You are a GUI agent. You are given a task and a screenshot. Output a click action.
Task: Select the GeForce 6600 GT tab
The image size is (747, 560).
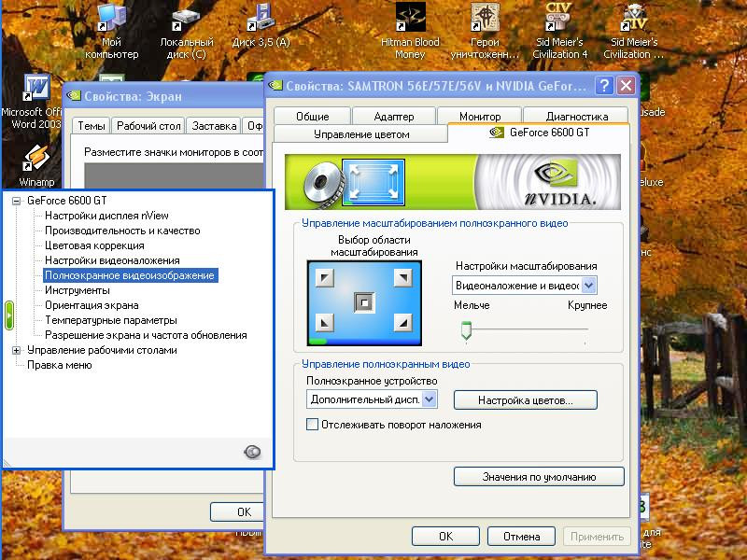tap(539, 133)
